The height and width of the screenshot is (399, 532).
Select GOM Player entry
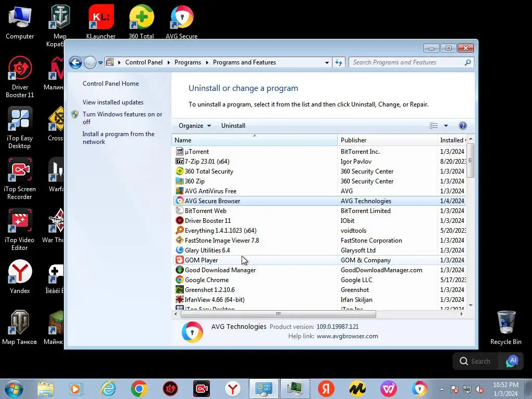pos(320,260)
